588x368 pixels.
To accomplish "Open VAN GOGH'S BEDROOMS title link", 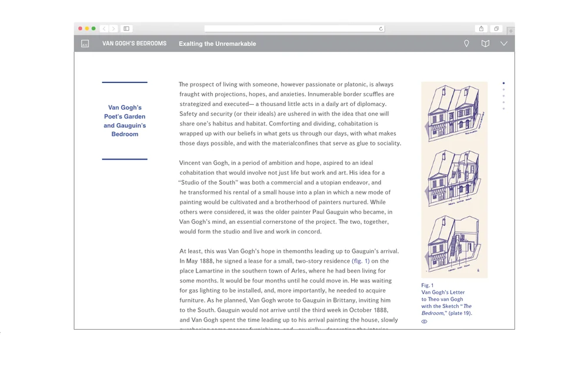I will (134, 44).
